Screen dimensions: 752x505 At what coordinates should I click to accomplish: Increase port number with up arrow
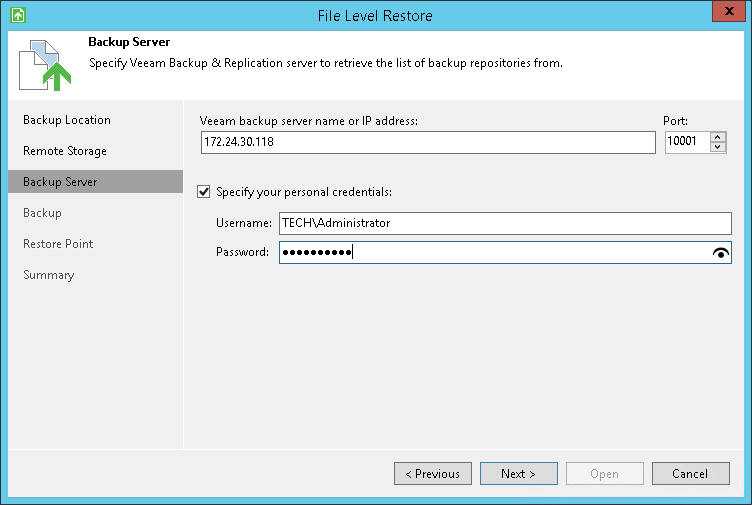717,137
